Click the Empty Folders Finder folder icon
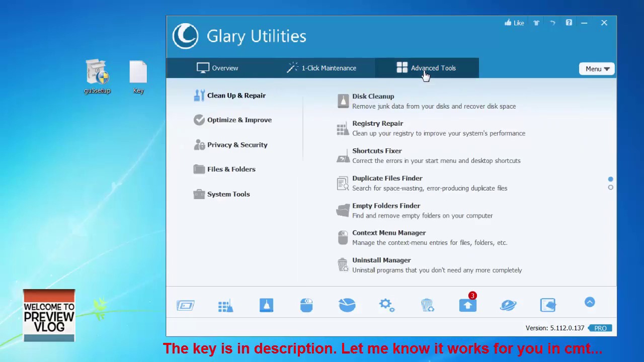This screenshot has width=644, height=362. 343,211
